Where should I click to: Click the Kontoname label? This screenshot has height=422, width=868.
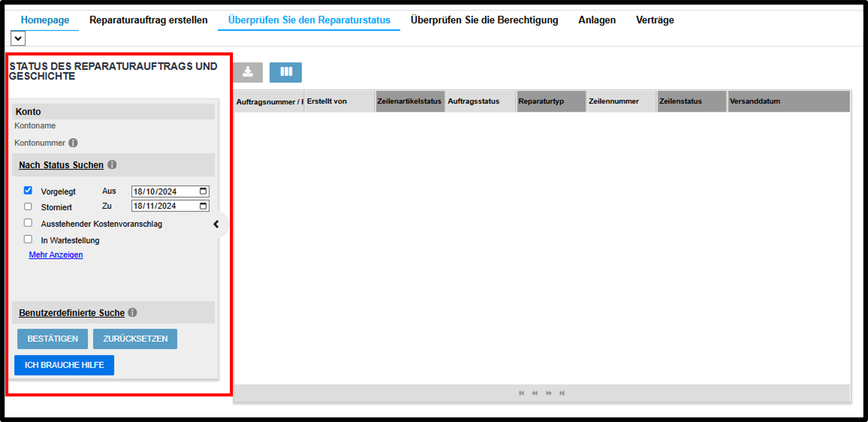35,126
